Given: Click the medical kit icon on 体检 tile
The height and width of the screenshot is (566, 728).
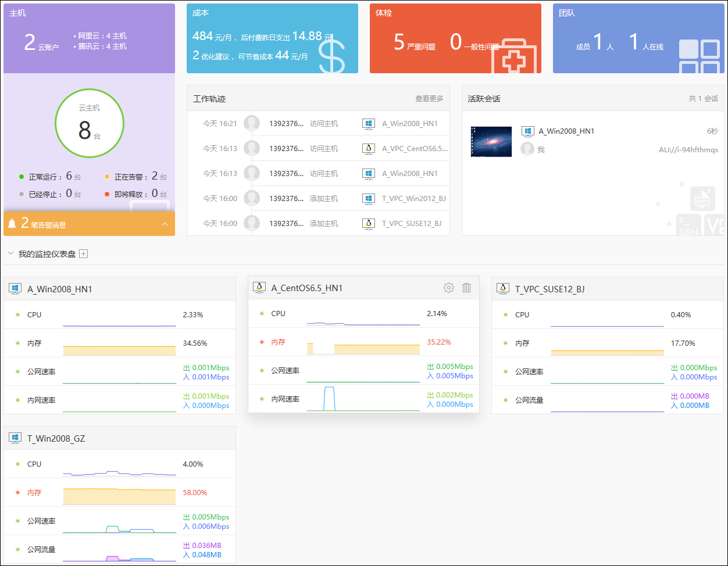Looking at the screenshot, I should pos(513,57).
